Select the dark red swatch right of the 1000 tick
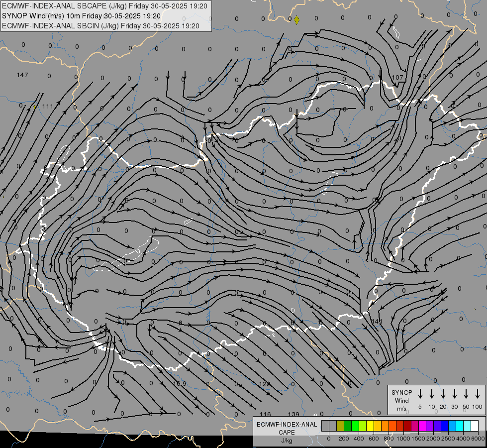 pyautogui.click(x=407, y=426)
